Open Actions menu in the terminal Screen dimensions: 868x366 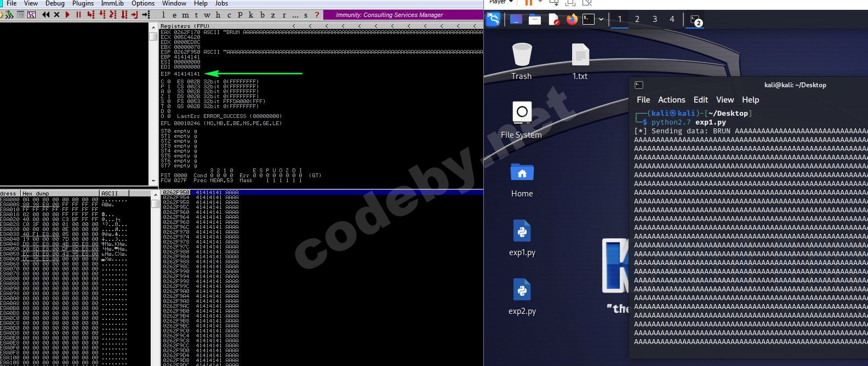coord(671,100)
